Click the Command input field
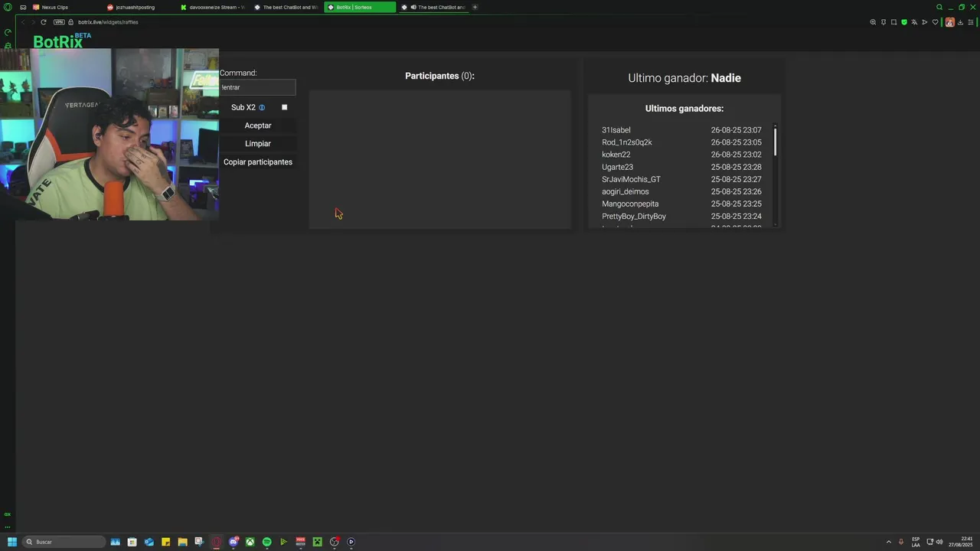Viewport: 980px width, 551px height. (257, 87)
